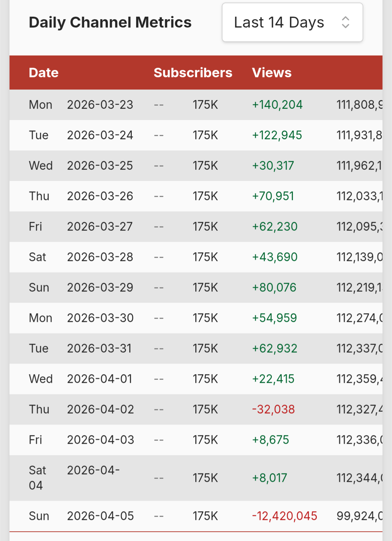Click the up-down chevron icon in date range selector
Screen dimensions: 392x541
pos(346,22)
